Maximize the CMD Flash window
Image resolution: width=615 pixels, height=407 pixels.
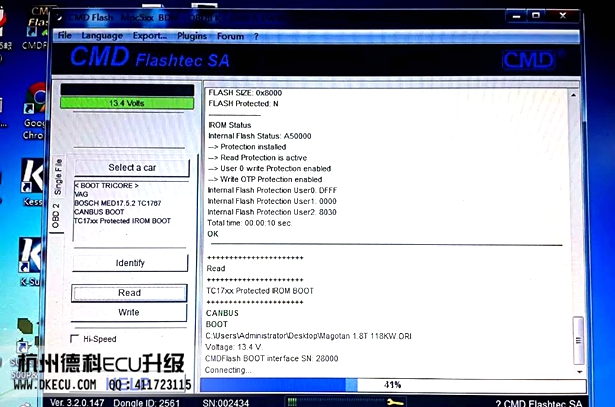click(536, 16)
